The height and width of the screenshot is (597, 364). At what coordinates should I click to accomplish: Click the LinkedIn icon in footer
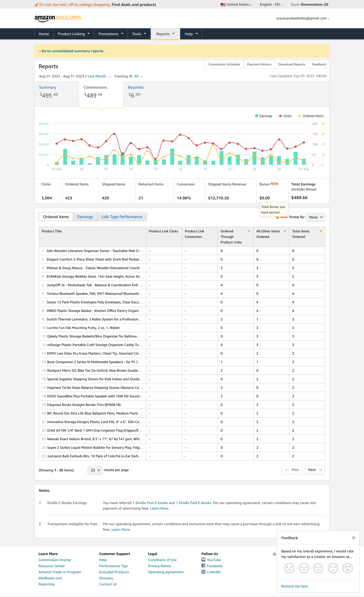click(x=203, y=572)
